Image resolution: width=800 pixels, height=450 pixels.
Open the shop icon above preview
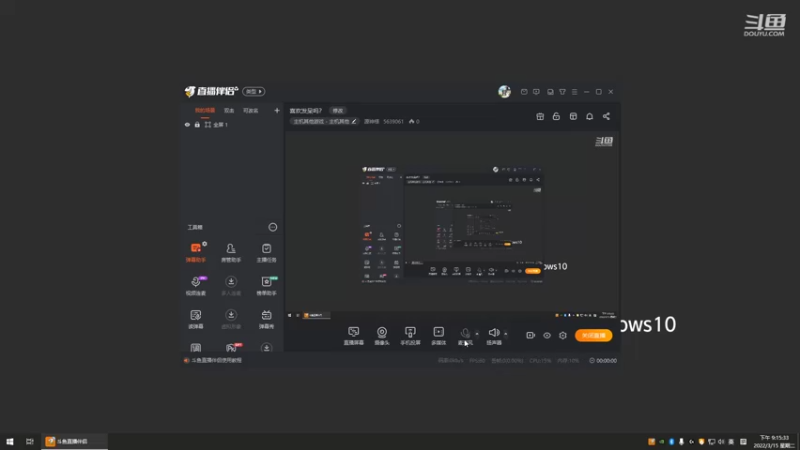click(573, 116)
